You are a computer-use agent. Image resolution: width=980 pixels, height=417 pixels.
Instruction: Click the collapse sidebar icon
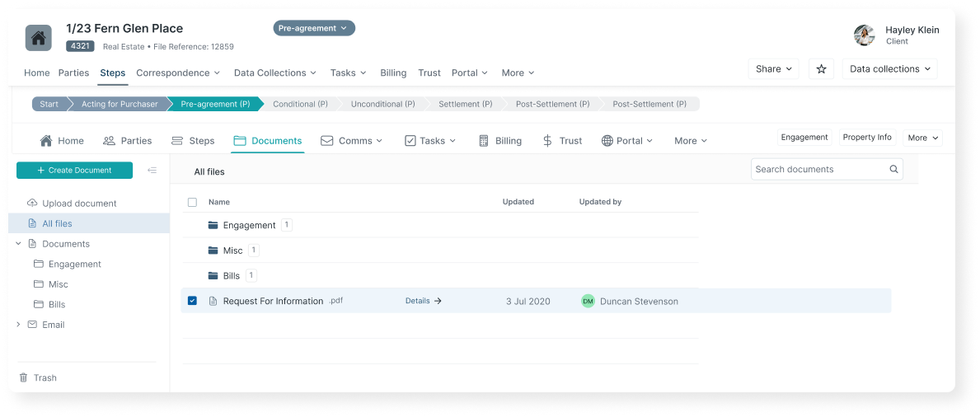point(152,171)
